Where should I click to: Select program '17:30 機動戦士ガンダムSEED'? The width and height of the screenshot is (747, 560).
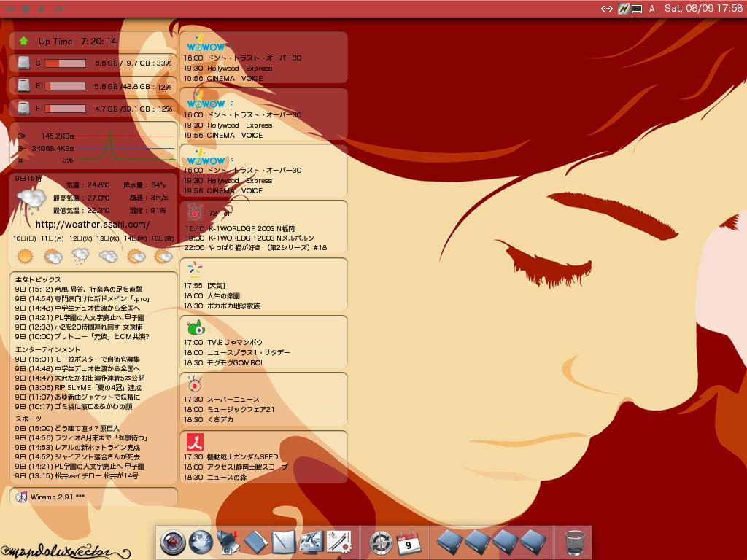pos(231,456)
